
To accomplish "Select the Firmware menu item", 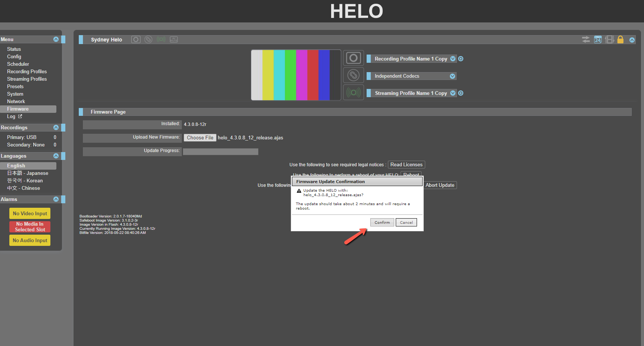I will (x=28, y=109).
